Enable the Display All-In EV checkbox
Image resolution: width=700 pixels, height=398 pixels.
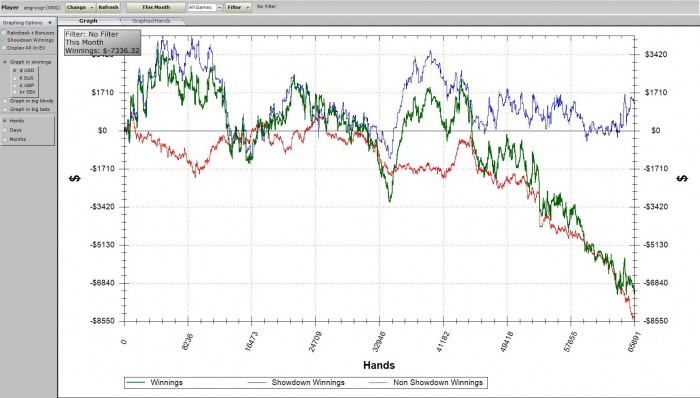4,47
